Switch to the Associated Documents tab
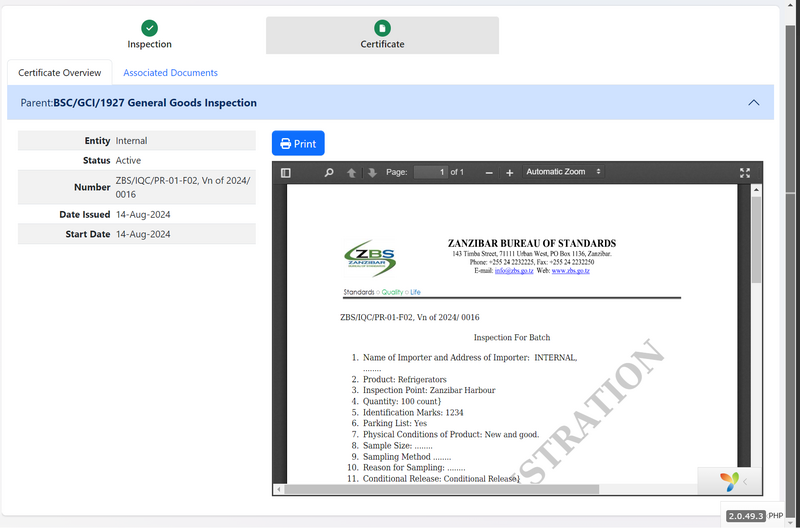800x528 pixels. click(x=170, y=73)
